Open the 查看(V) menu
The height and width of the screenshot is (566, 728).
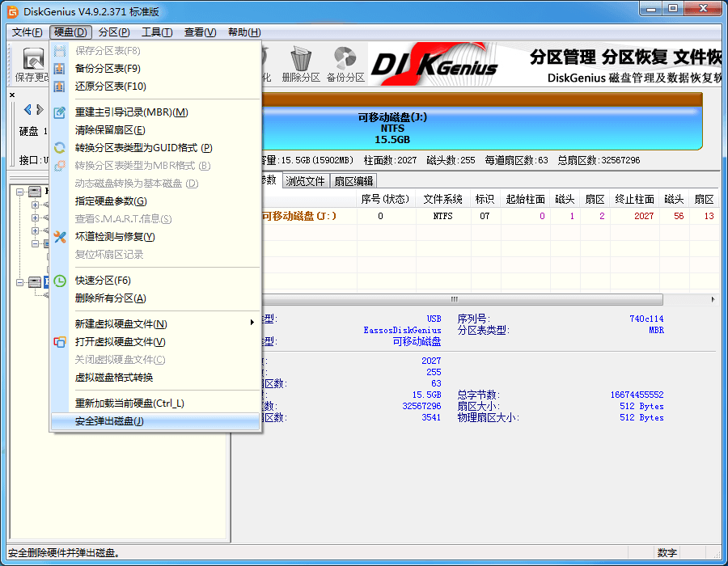point(200,32)
